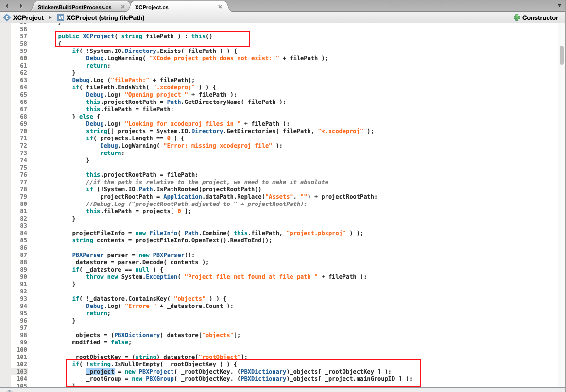This screenshot has width=566, height=392.
Task: Switch to StickersBuildPostProcess.cs tab
Action: coord(75,7)
